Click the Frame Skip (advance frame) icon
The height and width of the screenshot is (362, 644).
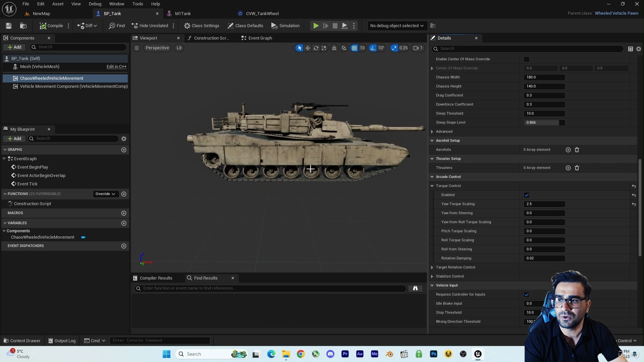coord(325,26)
